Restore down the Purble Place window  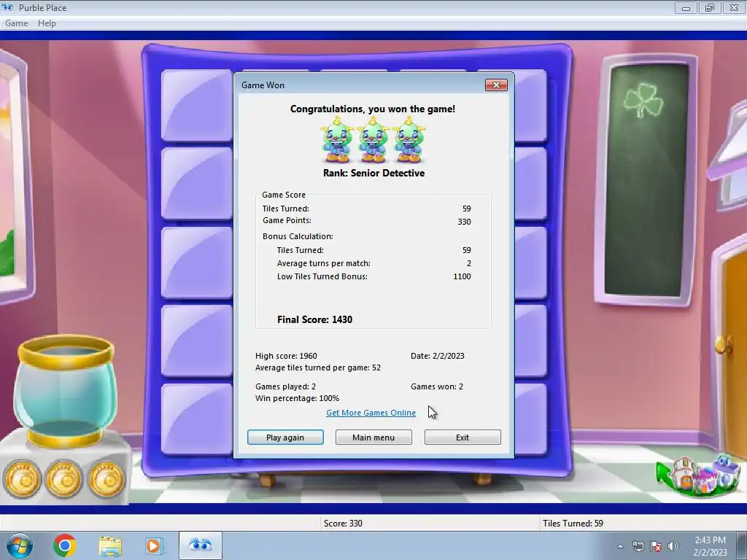coord(710,7)
